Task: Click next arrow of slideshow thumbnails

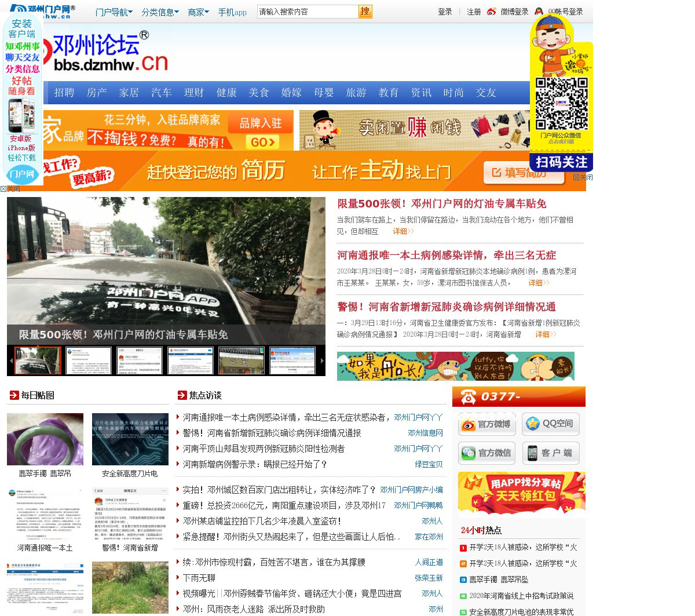Action: click(x=322, y=360)
